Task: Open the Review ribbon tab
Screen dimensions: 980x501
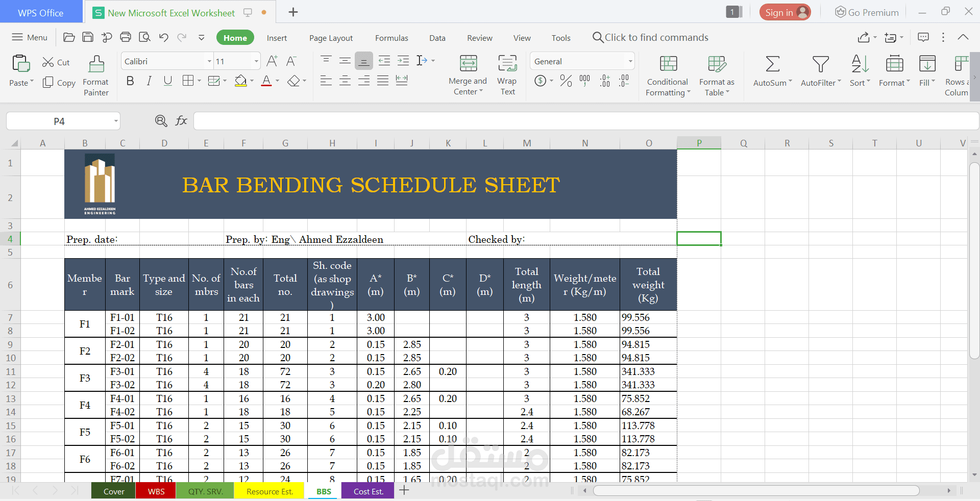Action: coord(480,38)
